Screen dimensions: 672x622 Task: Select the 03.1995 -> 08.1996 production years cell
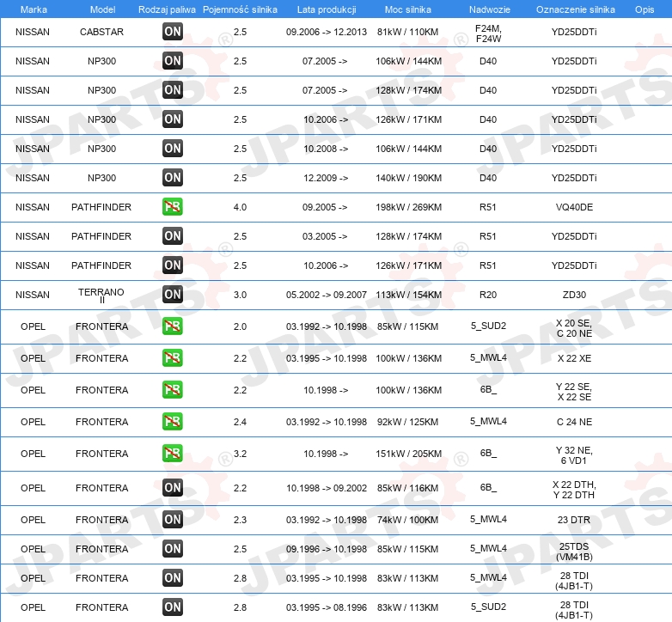click(327, 607)
